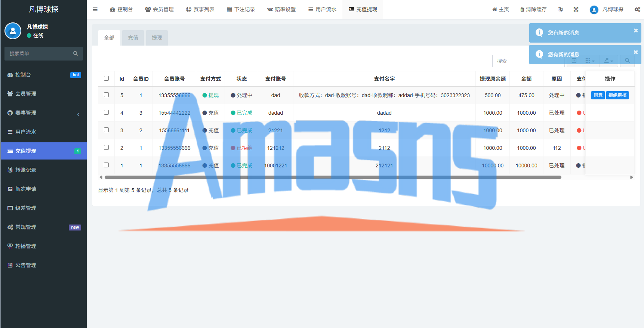Switch to the 全部 tab
Viewport: 644px width, 328px height.
[109, 38]
